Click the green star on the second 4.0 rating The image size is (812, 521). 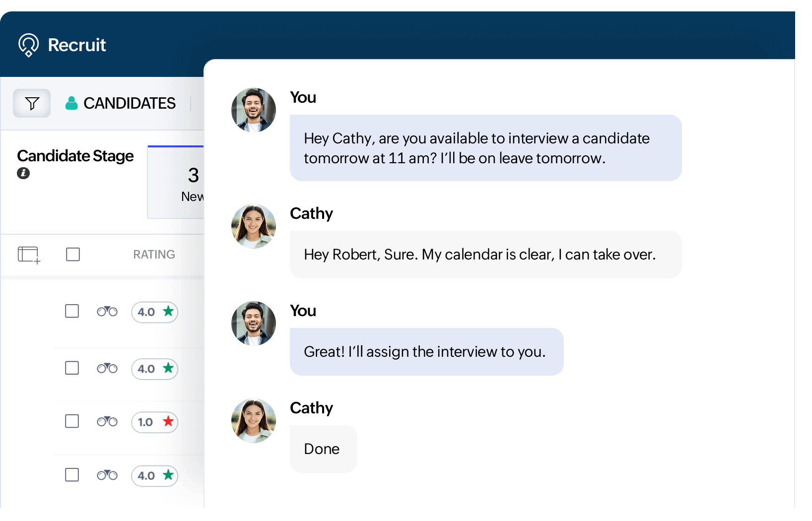[x=168, y=369]
